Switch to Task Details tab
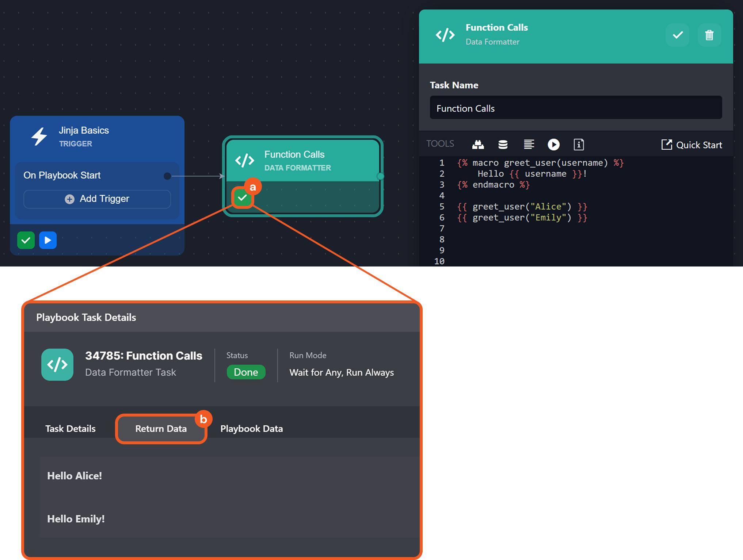The width and height of the screenshot is (743, 560). tap(71, 429)
